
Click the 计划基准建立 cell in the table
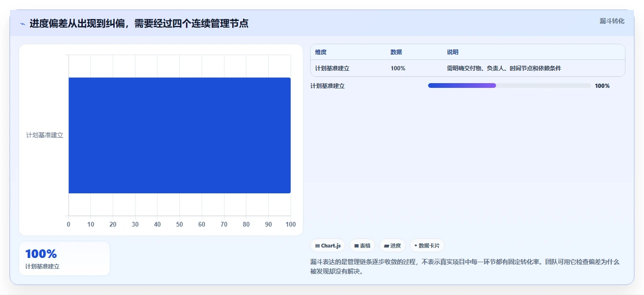tap(332, 68)
